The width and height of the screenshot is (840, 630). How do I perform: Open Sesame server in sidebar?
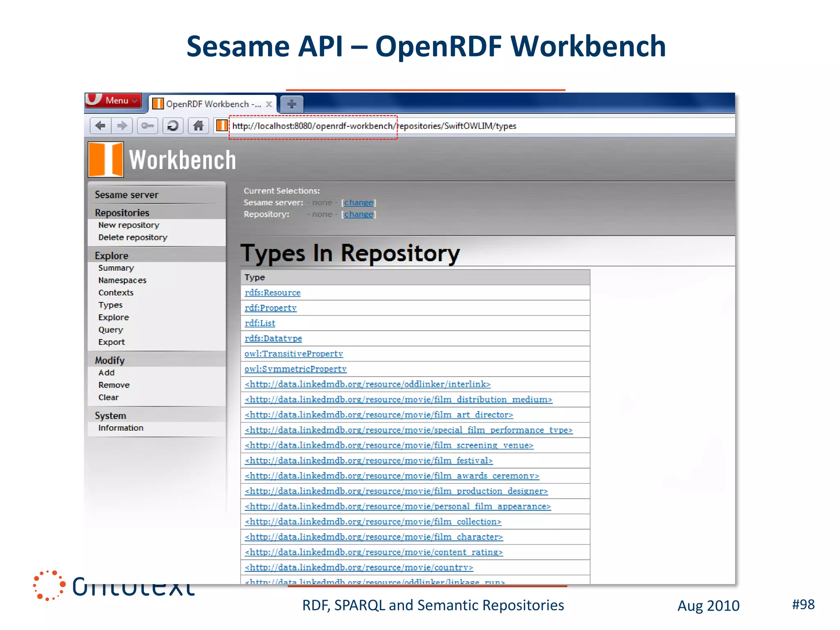click(126, 195)
